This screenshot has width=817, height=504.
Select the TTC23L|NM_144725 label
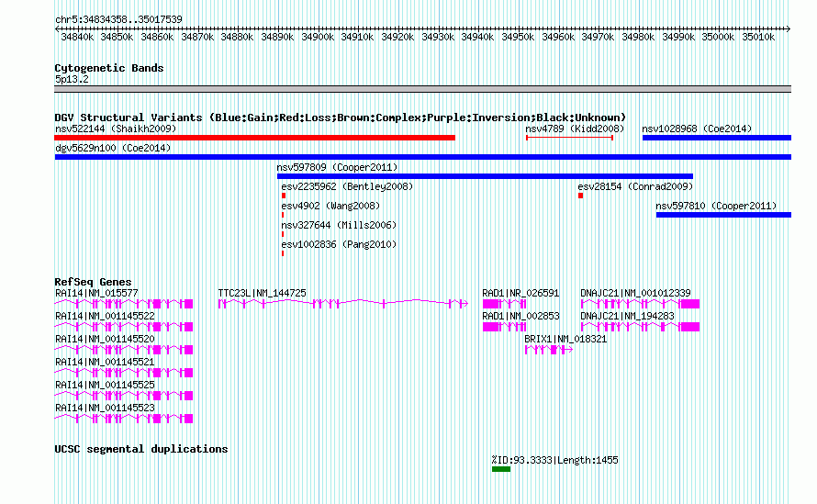tap(263, 294)
